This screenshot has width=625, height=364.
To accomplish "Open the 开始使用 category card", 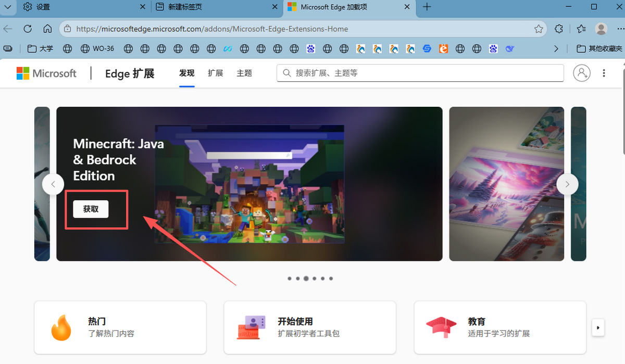I will tap(310, 328).
